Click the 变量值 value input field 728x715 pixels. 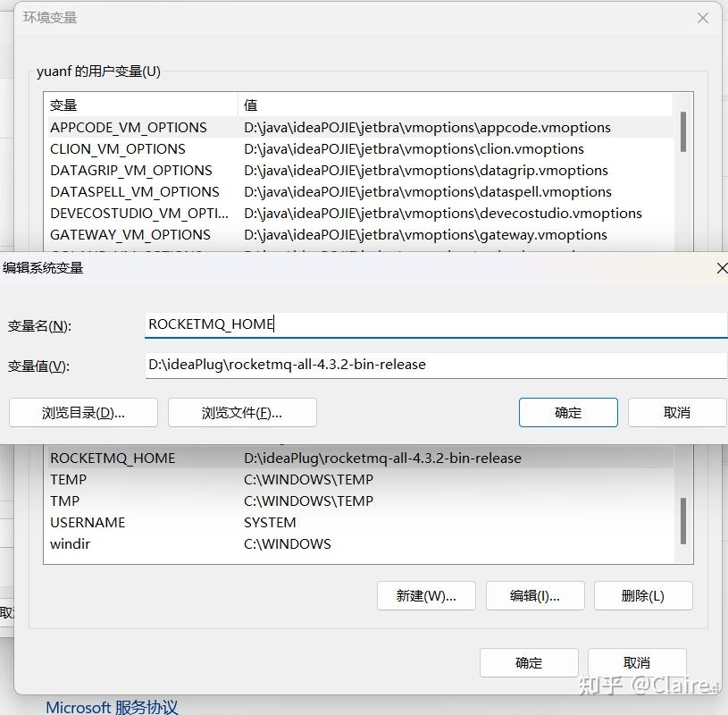point(357,365)
